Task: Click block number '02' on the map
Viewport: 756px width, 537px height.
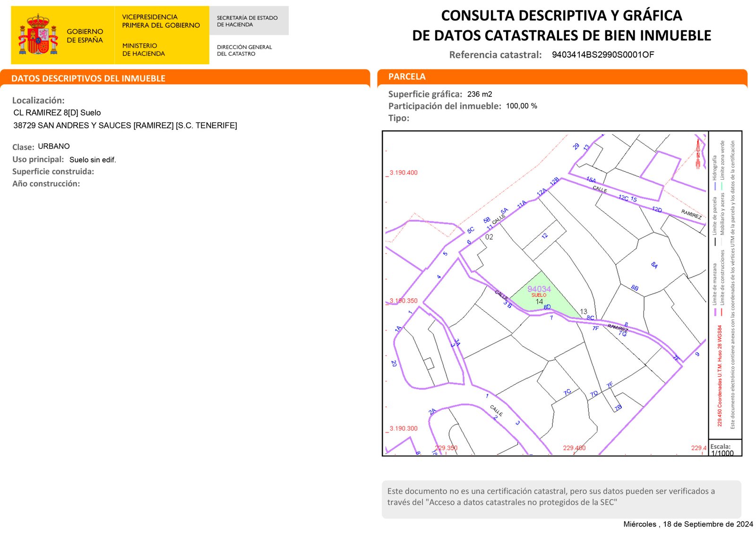Action: coord(489,237)
